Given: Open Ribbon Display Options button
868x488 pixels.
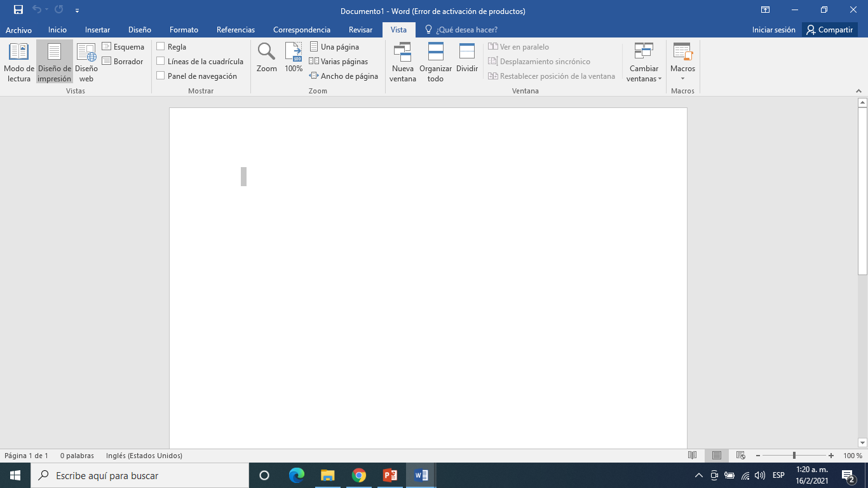Looking at the screenshot, I should click(x=766, y=10).
